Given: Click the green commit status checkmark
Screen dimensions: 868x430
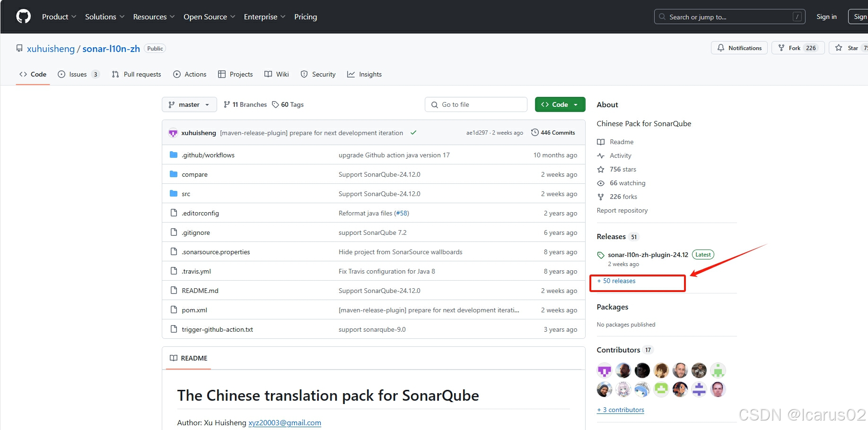Looking at the screenshot, I should coord(413,133).
